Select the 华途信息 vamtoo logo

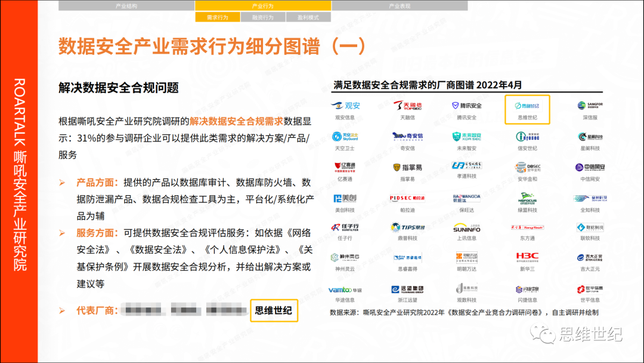pyautogui.click(x=345, y=290)
